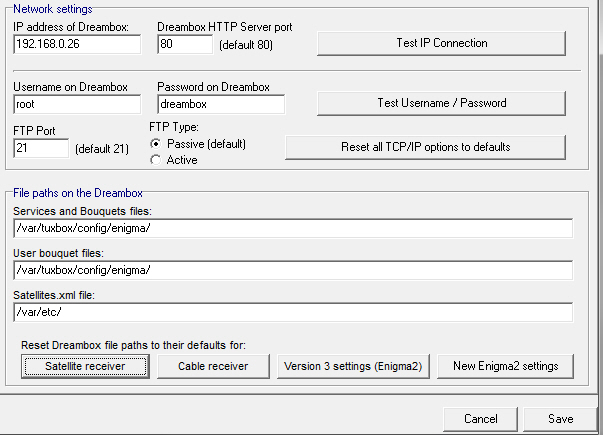Click the Dreambox HTTP Server port field

tap(185, 44)
